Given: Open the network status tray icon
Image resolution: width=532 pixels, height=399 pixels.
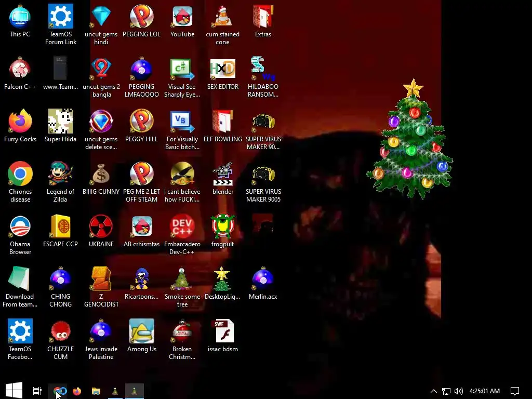Looking at the screenshot, I should click(446, 391).
